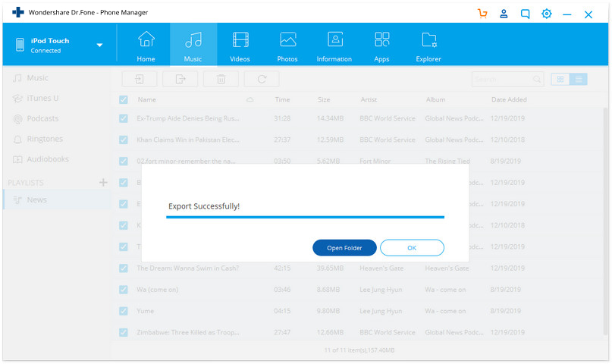Sort by the Artist column header
Screen dimensions: 612x364
(x=369, y=100)
